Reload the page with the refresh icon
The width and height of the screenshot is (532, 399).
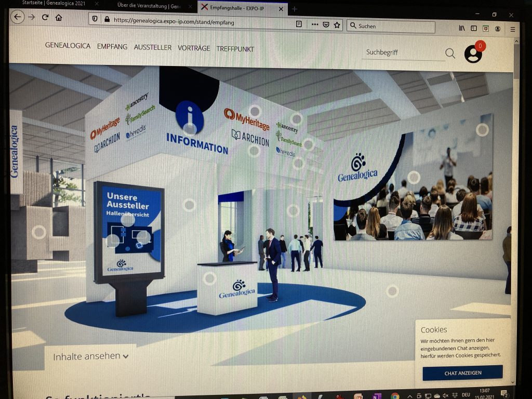click(45, 18)
